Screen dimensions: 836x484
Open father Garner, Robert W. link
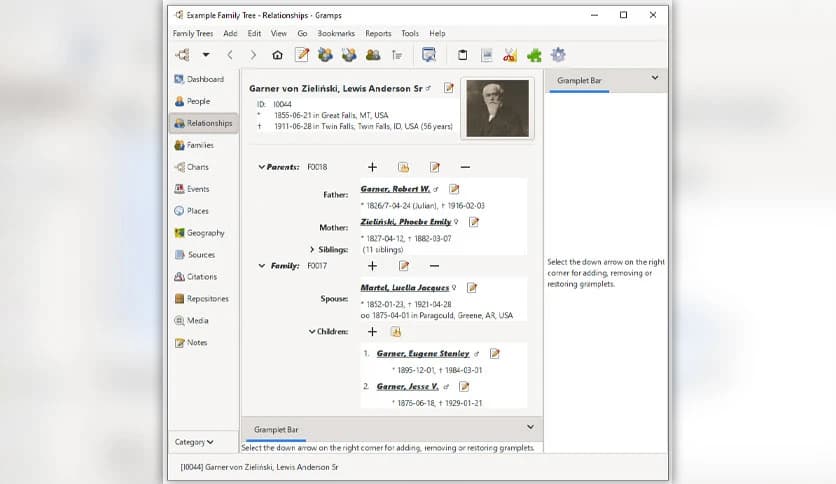395,189
